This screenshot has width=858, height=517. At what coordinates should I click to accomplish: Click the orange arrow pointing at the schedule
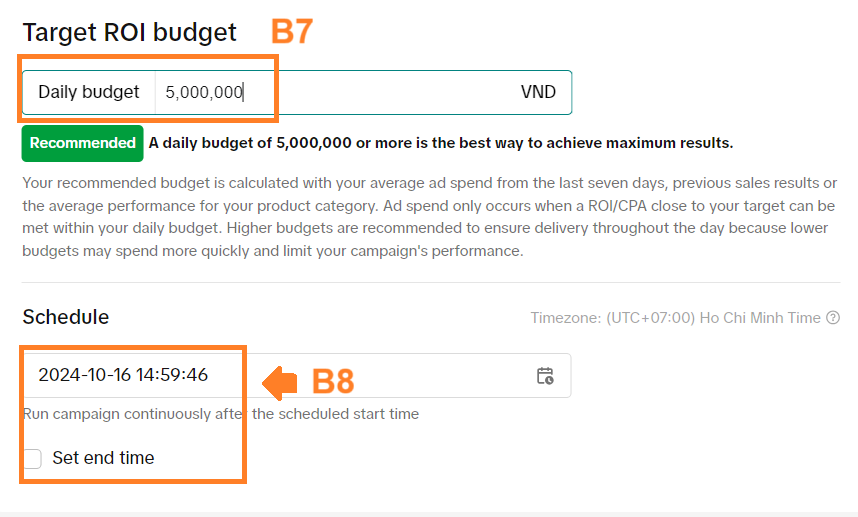point(279,381)
